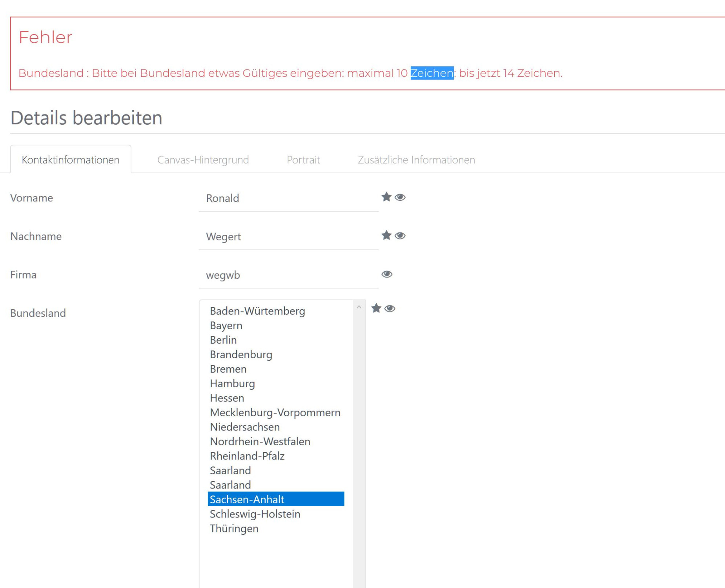
Task: Select Bremen in the Bundesland list
Action: (x=276, y=369)
